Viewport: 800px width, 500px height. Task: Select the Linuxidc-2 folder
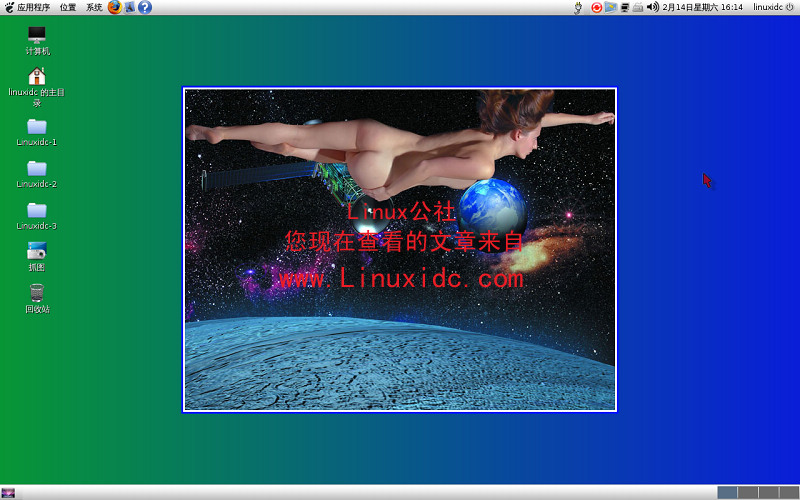coord(37,174)
